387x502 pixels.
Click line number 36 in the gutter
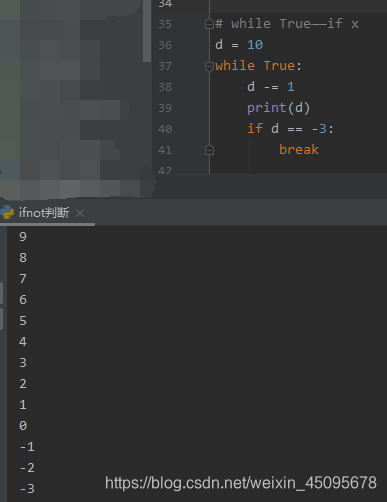(165, 45)
